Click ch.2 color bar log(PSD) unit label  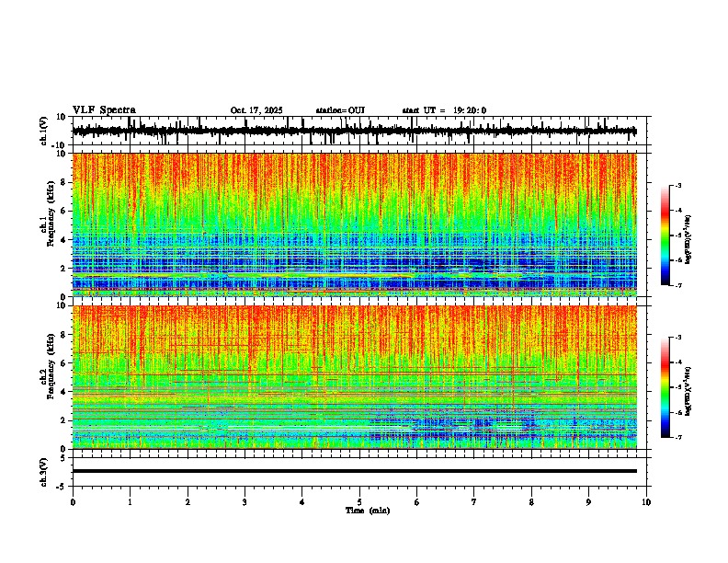pyautogui.click(x=688, y=391)
